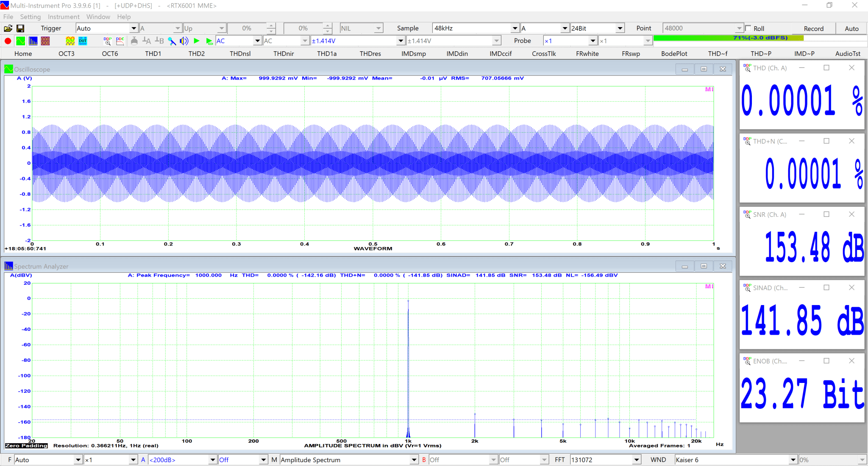The image size is (868, 466).
Task: Toggle the blue Spectrum Analyzer instrument icon
Action: click(33, 41)
